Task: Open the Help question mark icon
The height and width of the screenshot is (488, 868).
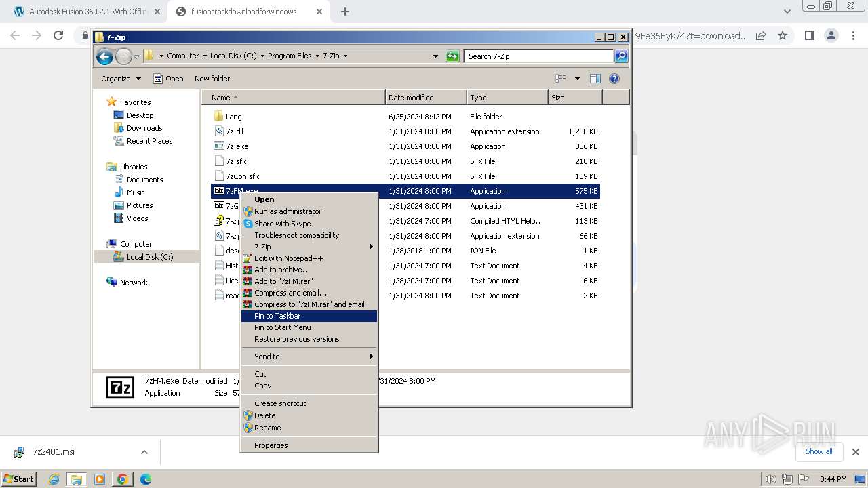Action: (x=614, y=79)
